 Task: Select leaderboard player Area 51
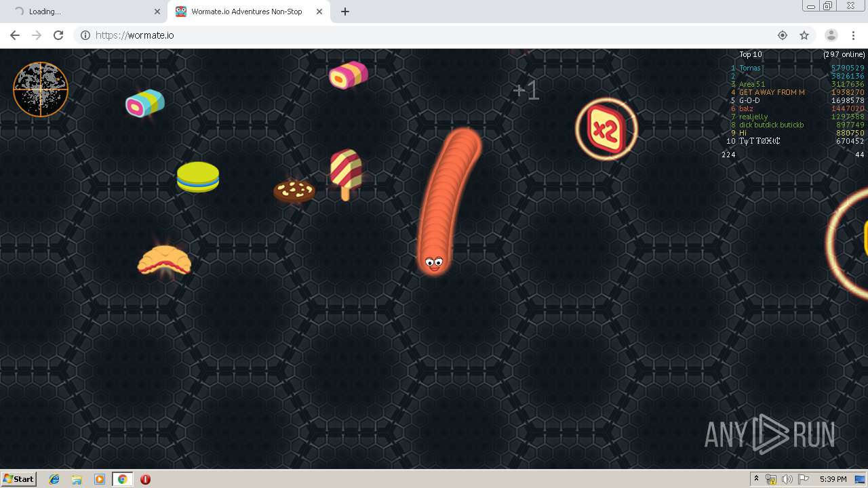click(752, 84)
